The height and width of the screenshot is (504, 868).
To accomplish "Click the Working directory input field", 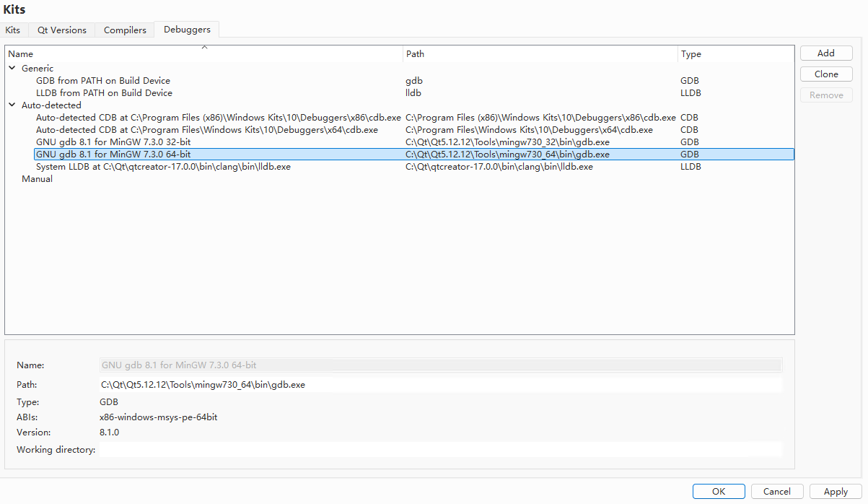I will [440, 450].
